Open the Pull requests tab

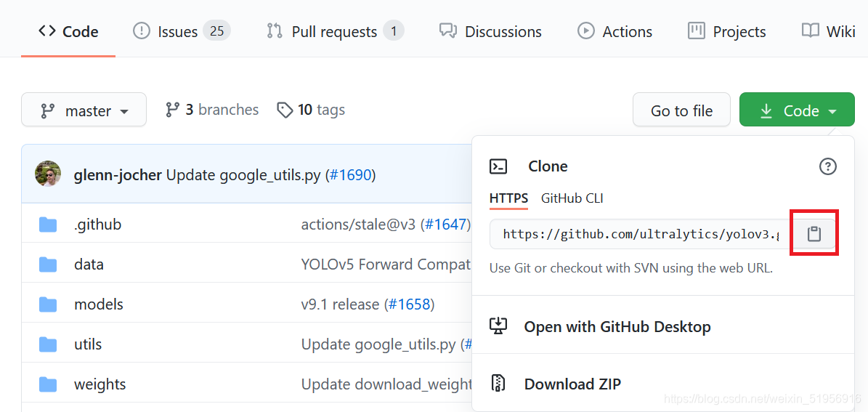click(334, 31)
